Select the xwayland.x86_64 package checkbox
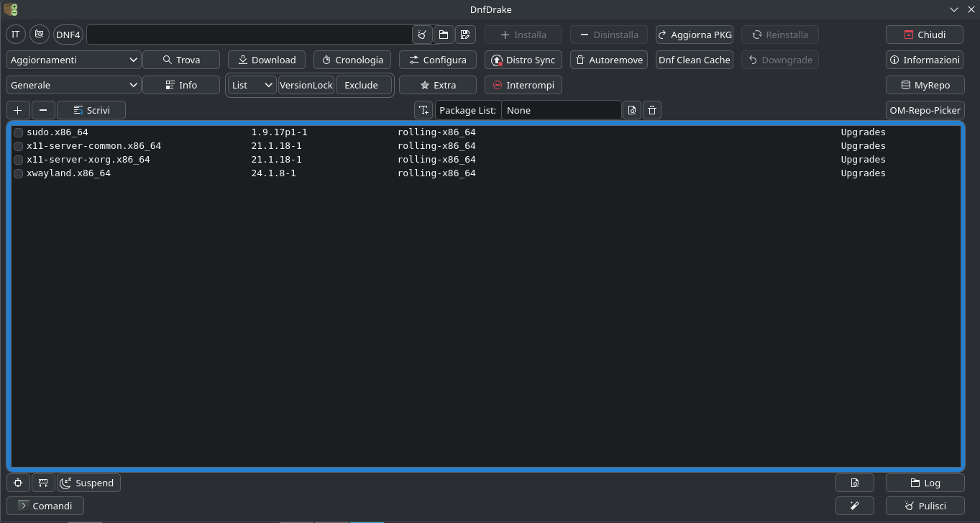Image resolution: width=980 pixels, height=523 pixels. coord(19,173)
